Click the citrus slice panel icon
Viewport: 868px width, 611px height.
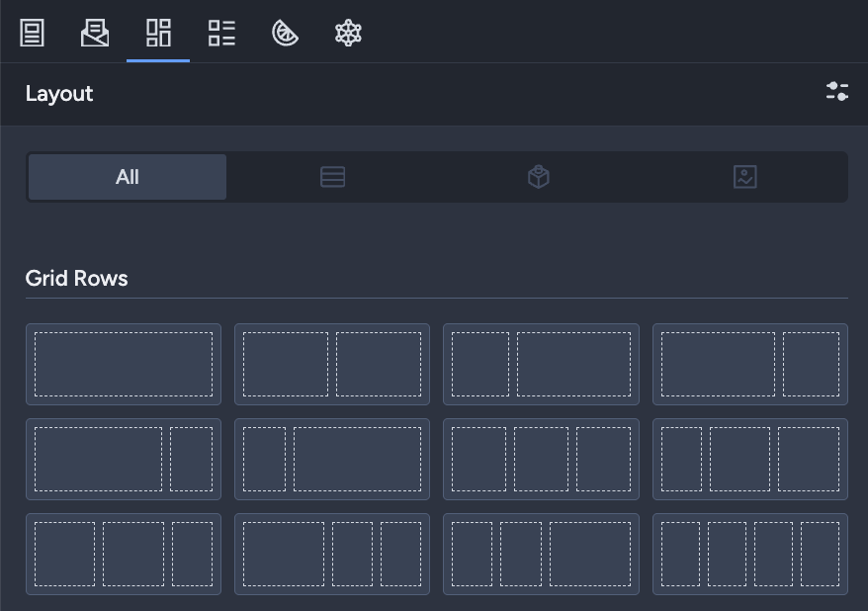tap(285, 32)
